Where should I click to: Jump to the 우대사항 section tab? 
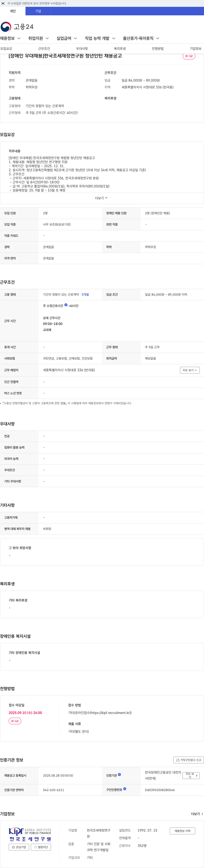tap(82, 49)
